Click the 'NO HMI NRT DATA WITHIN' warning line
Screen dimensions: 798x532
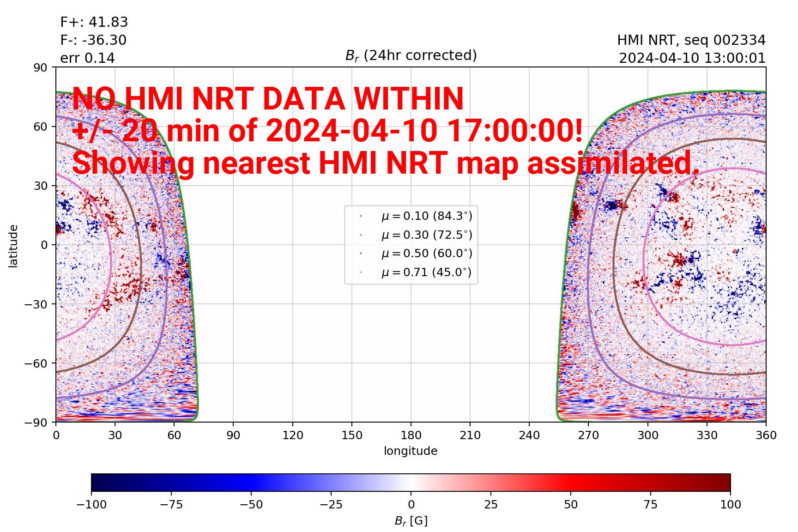268,98
